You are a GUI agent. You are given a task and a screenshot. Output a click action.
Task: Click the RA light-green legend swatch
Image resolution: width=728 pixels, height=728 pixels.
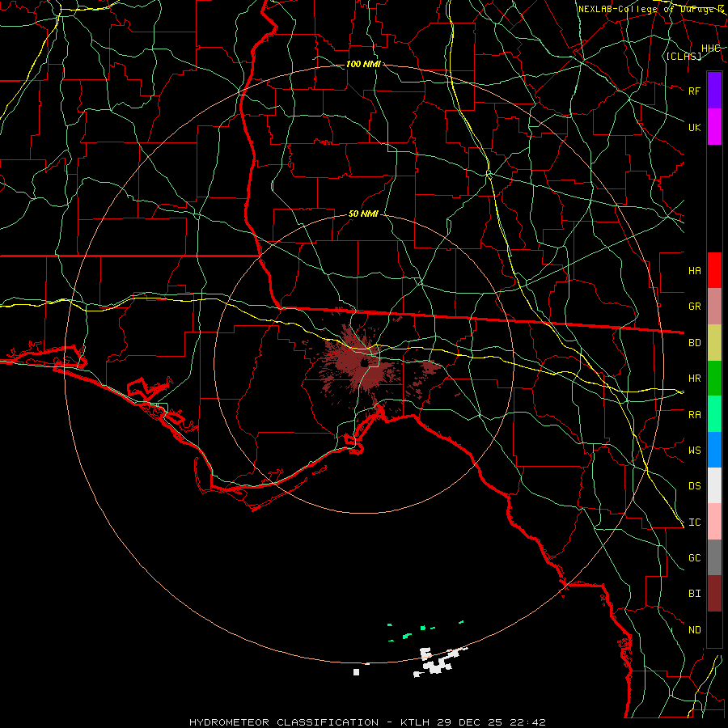[x=714, y=414]
